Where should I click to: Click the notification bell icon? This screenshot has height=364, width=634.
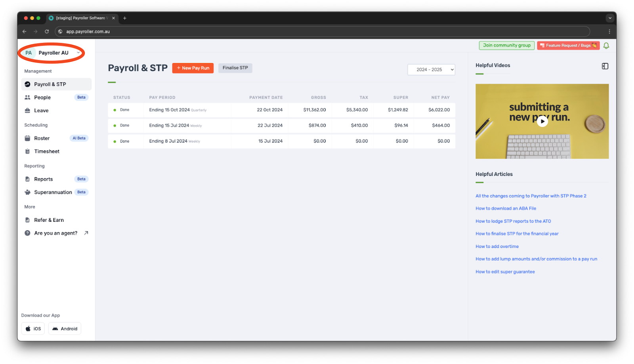tap(605, 45)
